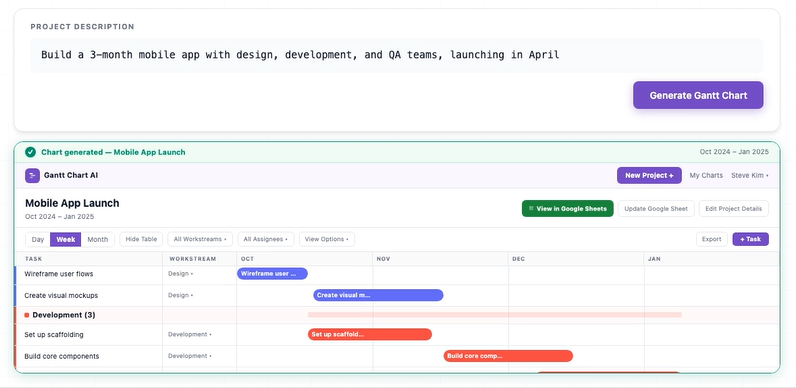Click the Development group summary bar

(494, 315)
